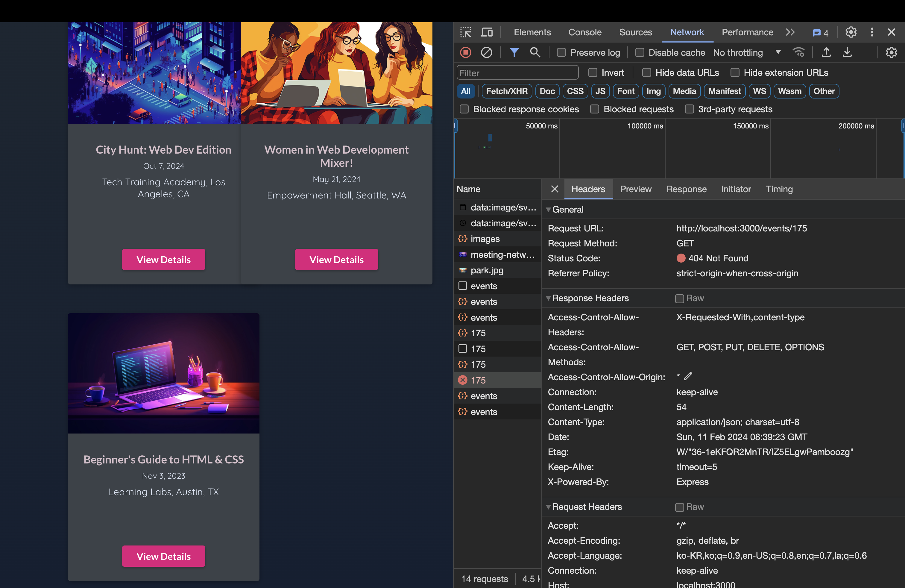Toggle the network filter funnel icon
The width and height of the screenshot is (905, 588).
click(514, 52)
